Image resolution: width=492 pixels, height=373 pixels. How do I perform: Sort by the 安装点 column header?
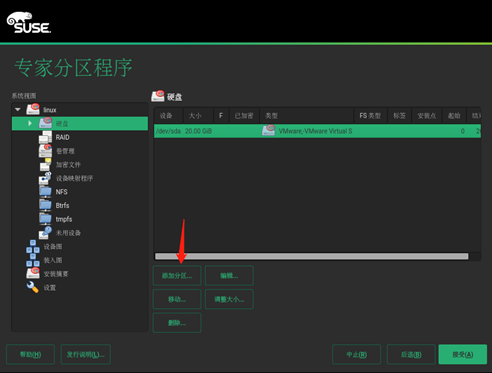(x=427, y=116)
